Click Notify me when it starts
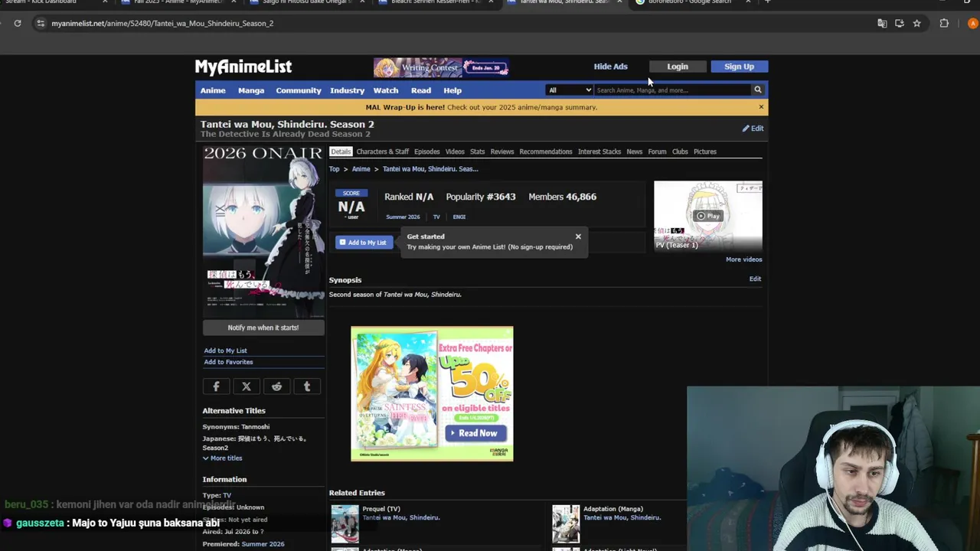This screenshot has width=980, height=551. click(263, 328)
